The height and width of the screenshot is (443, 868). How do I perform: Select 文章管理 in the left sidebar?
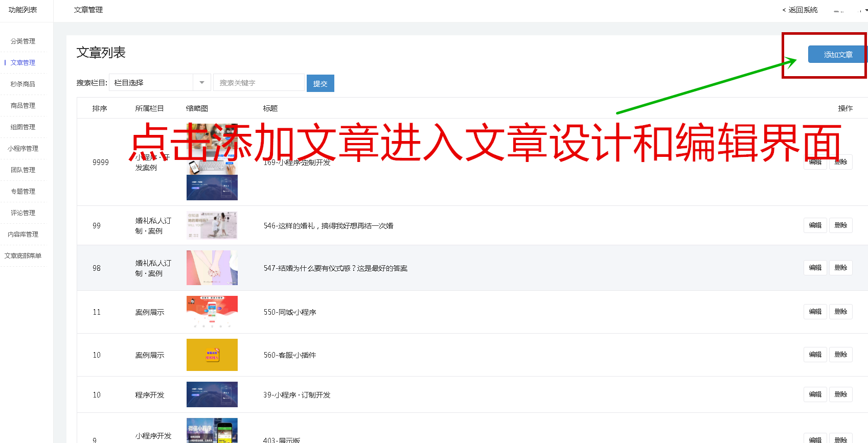[23, 63]
